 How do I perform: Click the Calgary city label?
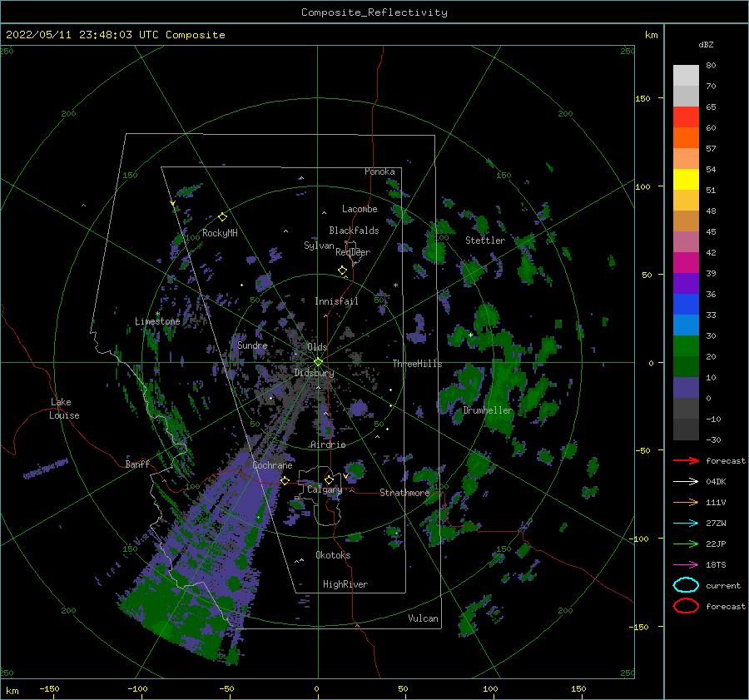coord(325,489)
